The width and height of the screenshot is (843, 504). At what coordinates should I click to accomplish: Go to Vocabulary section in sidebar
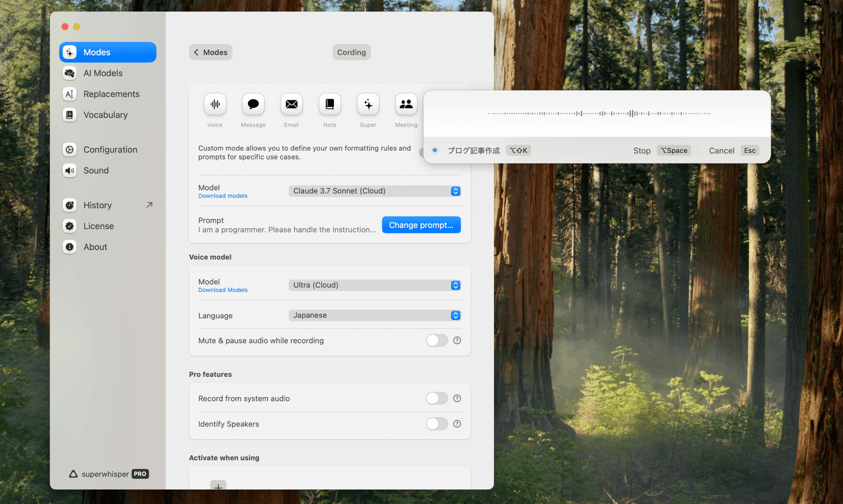tap(105, 115)
